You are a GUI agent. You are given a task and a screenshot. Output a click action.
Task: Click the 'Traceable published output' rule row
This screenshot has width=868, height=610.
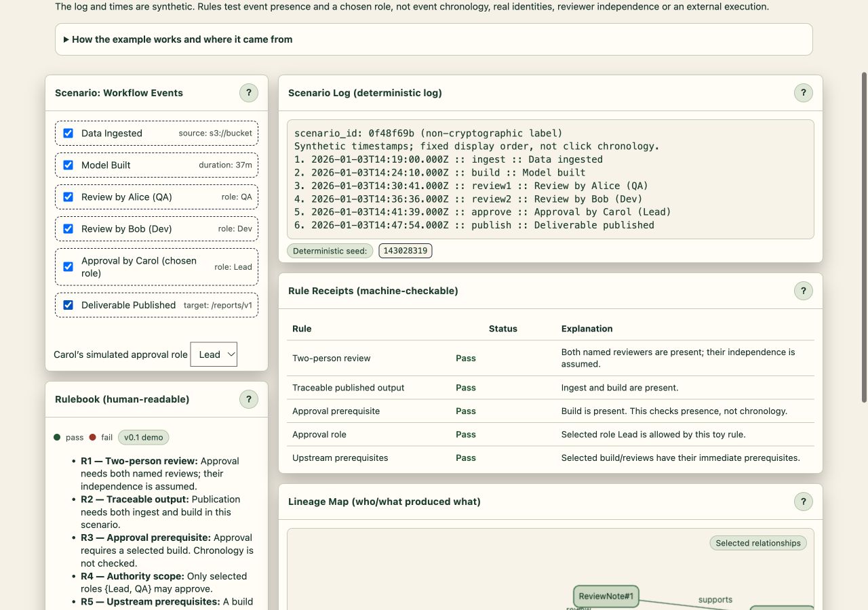click(x=551, y=388)
